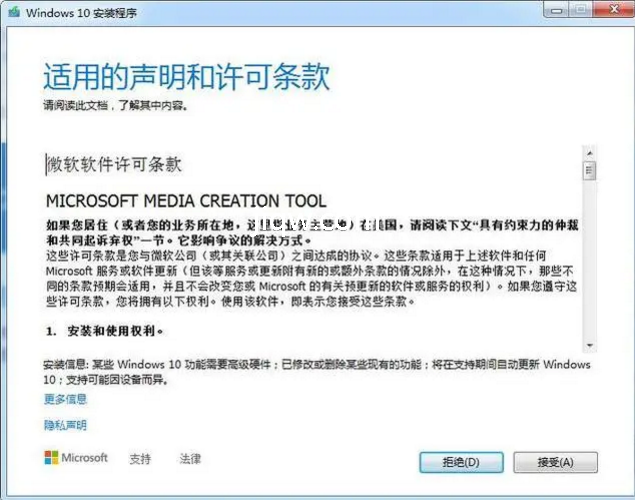Viewport: 635px width, 500px height.
Task: Click the 微软软件许可条款 heading in the license text
Action: (x=115, y=164)
